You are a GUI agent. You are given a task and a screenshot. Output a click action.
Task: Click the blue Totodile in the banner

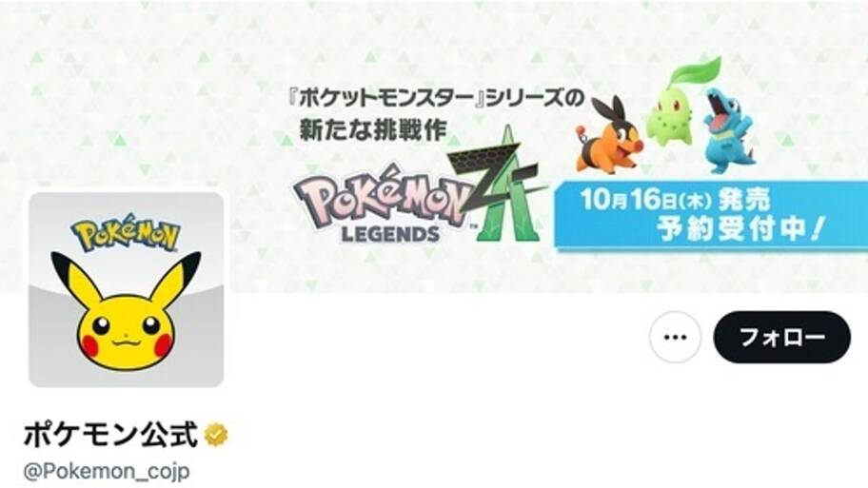click(x=729, y=130)
